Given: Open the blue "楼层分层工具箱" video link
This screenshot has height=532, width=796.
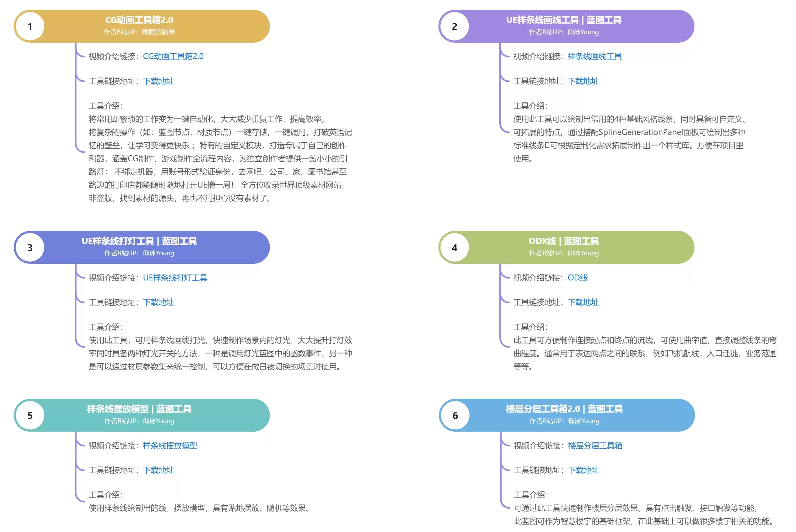Looking at the screenshot, I should 595,445.
